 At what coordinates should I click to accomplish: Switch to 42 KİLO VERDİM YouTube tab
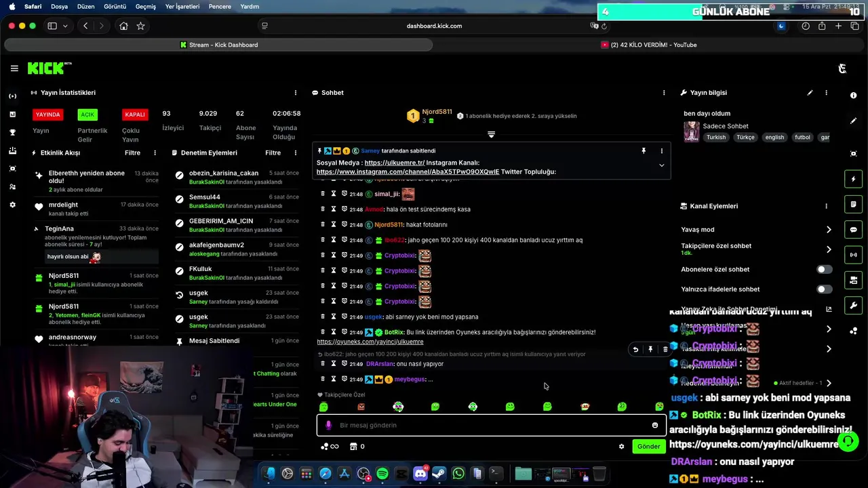649,45
